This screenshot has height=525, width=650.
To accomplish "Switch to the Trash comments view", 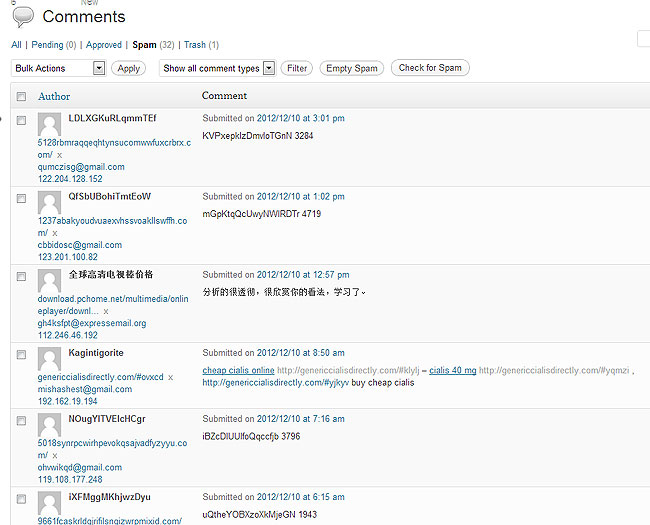I will [x=195, y=45].
